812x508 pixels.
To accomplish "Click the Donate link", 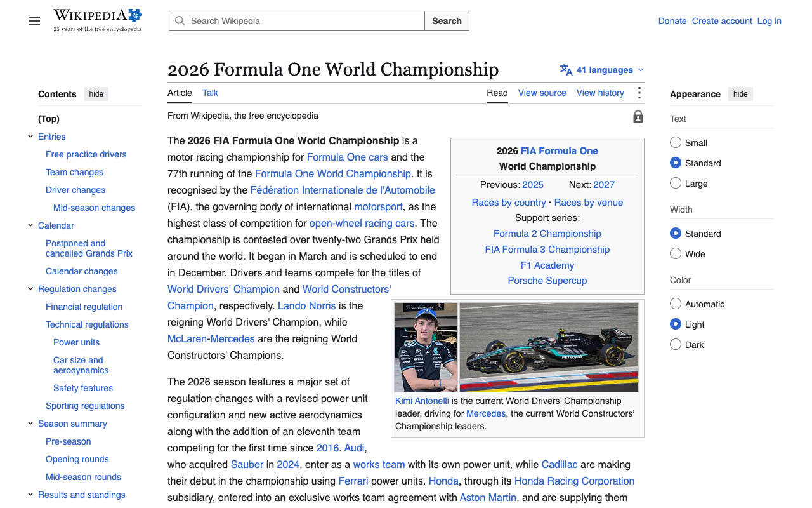I will 672,21.
